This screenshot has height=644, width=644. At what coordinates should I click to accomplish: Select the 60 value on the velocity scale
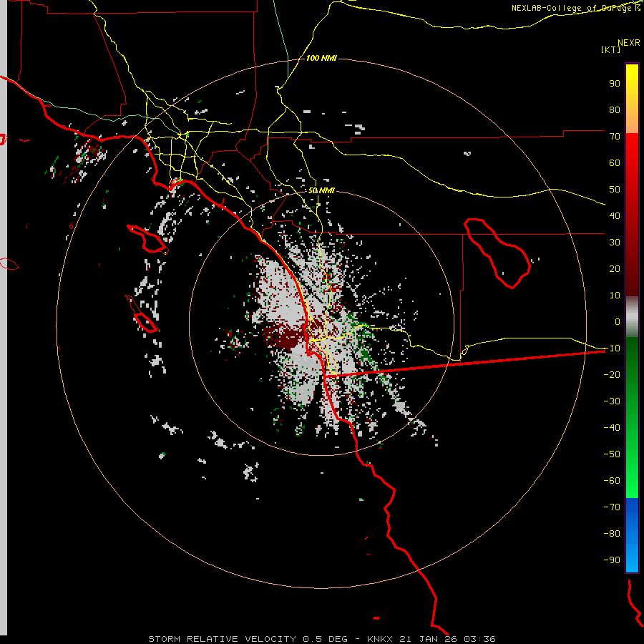coord(615,162)
